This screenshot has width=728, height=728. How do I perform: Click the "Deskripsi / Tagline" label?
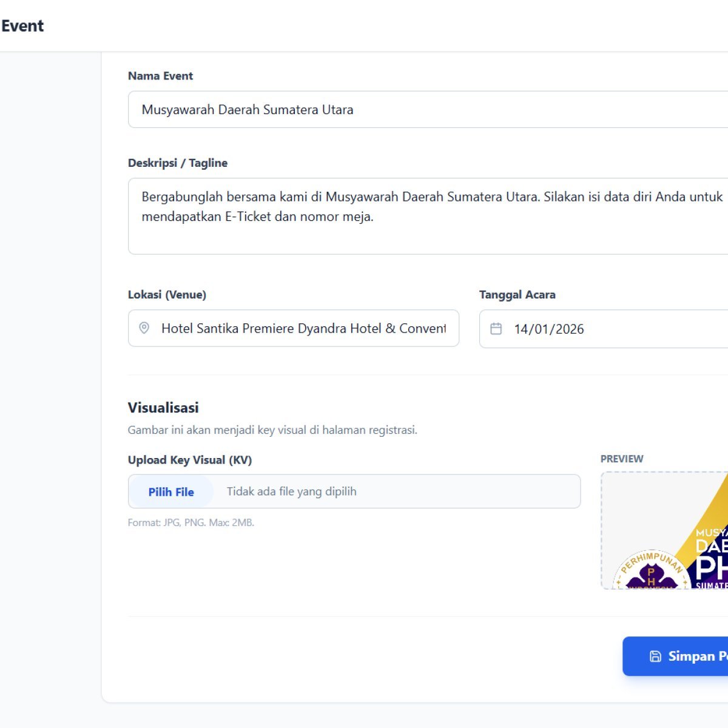(178, 163)
